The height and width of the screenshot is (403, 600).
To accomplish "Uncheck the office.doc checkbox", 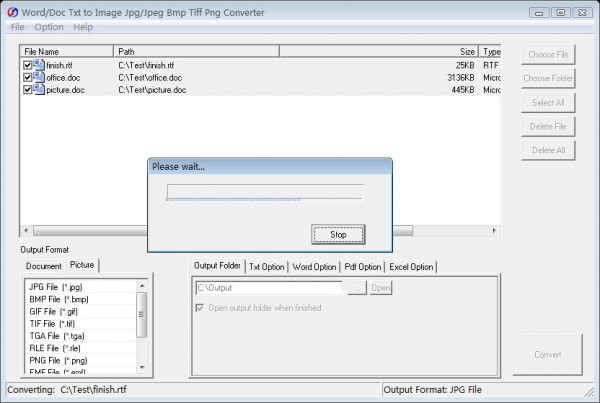I will point(28,77).
